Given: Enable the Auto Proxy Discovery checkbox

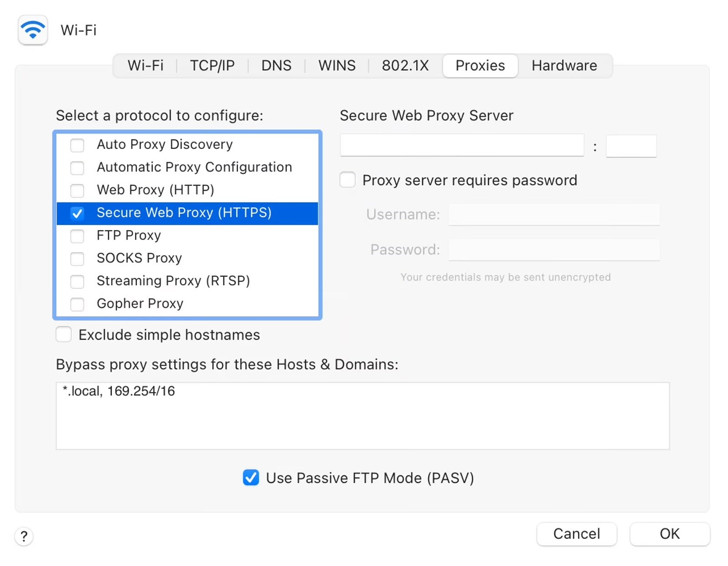Looking at the screenshot, I should coord(77,145).
